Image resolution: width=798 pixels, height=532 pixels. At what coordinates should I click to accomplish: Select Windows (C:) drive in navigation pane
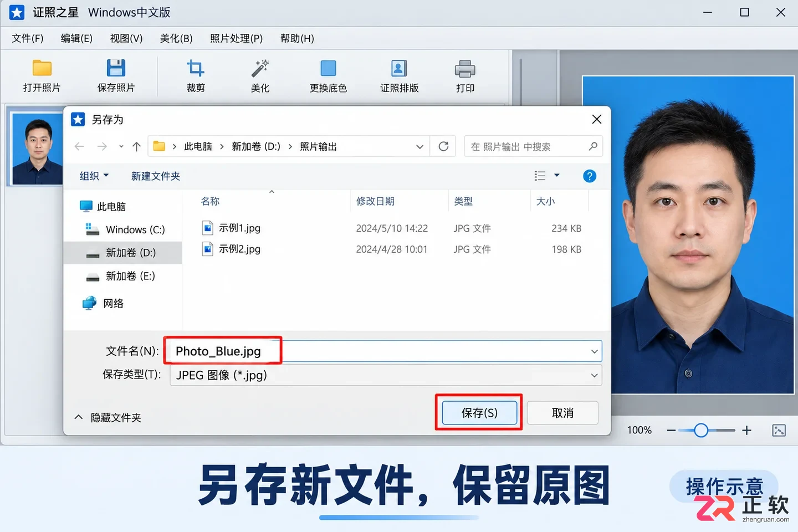[x=125, y=229]
